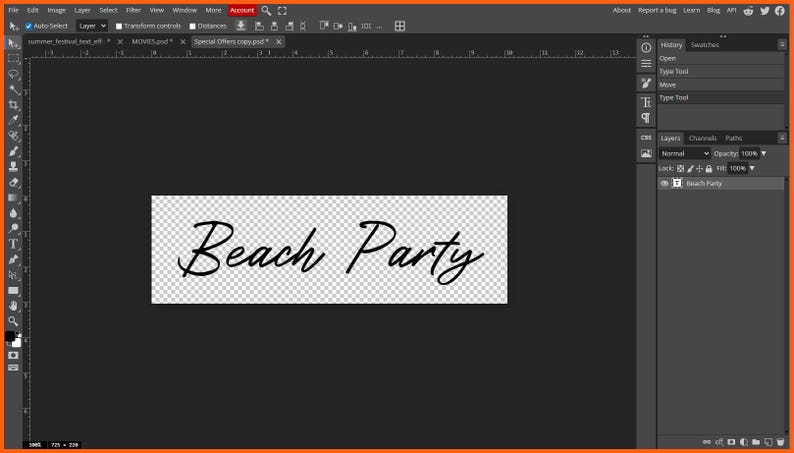Open the Character panel icon
Viewport: 794px width, 453px height.
(x=646, y=102)
